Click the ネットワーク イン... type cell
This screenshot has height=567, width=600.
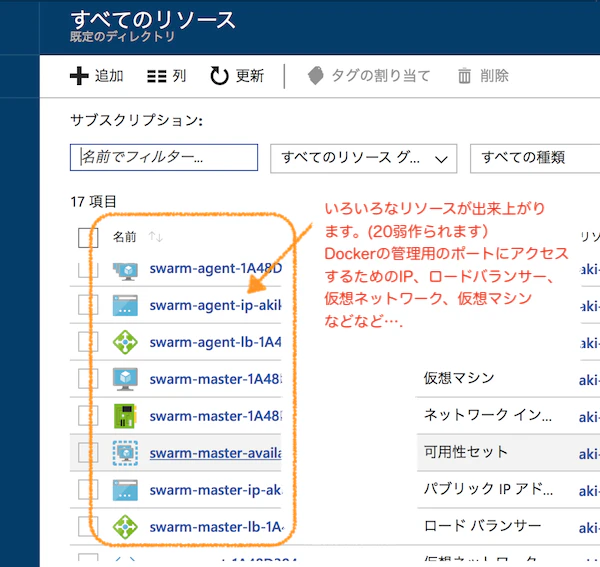[x=488, y=415]
